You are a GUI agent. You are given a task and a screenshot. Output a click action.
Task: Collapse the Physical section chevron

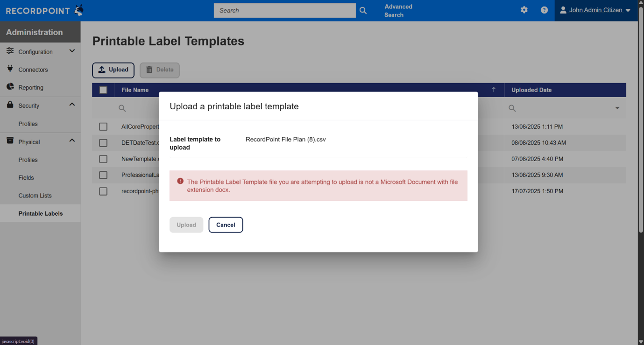(72, 141)
